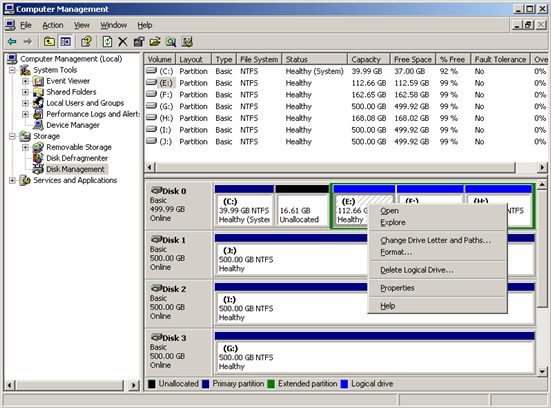
Task: Click the Services and Applications icon
Action: click(25, 180)
